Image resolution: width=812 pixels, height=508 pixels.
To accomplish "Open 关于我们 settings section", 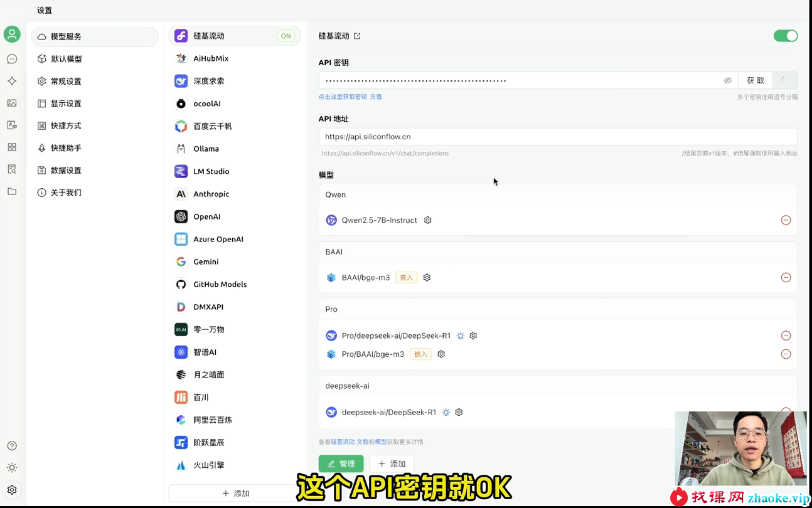I will coord(95,193).
